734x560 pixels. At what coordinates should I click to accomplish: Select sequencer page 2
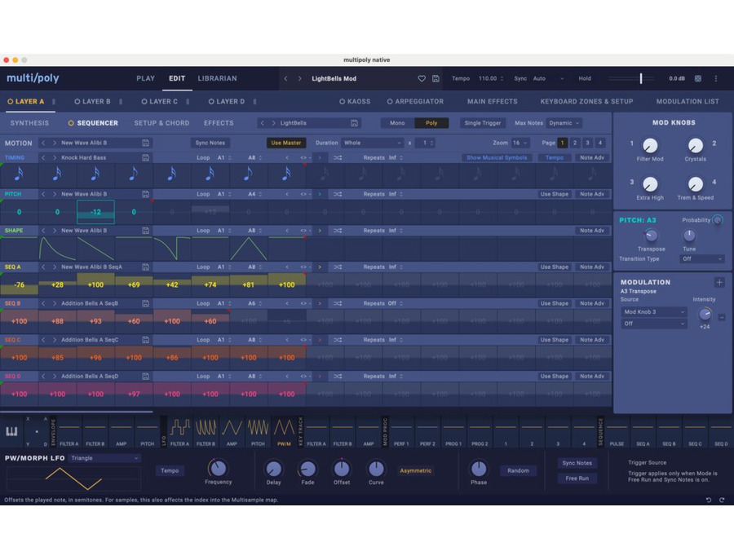pyautogui.click(x=575, y=143)
